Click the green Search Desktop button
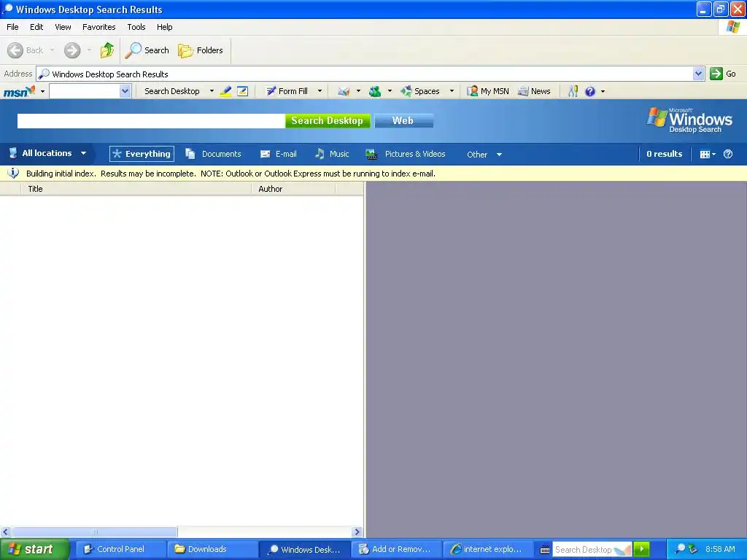Image resolution: width=747 pixels, height=560 pixels. (x=328, y=121)
